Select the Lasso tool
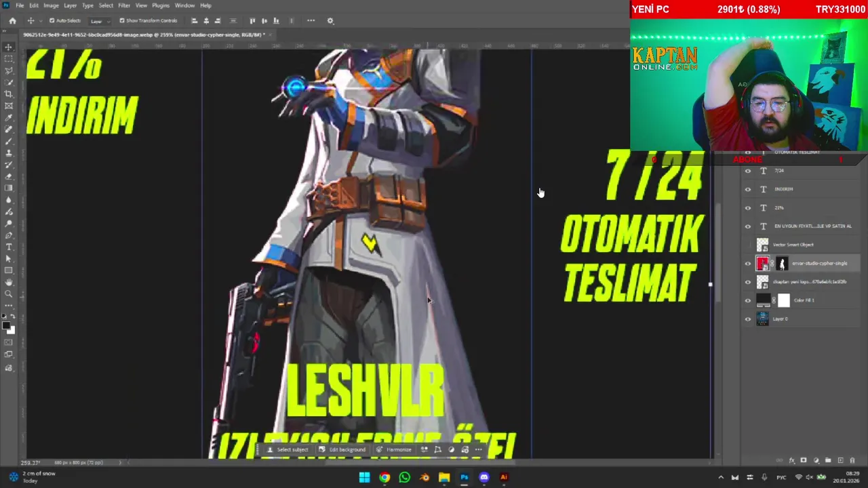 pyautogui.click(x=9, y=70)
